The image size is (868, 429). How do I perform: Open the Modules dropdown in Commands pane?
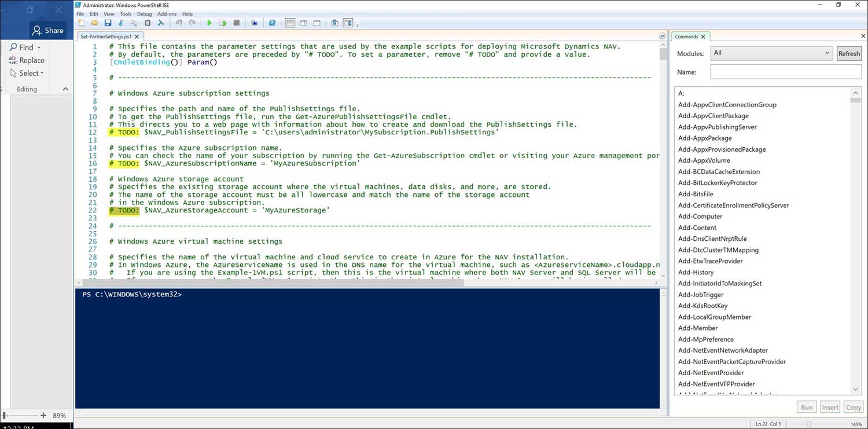827,53
